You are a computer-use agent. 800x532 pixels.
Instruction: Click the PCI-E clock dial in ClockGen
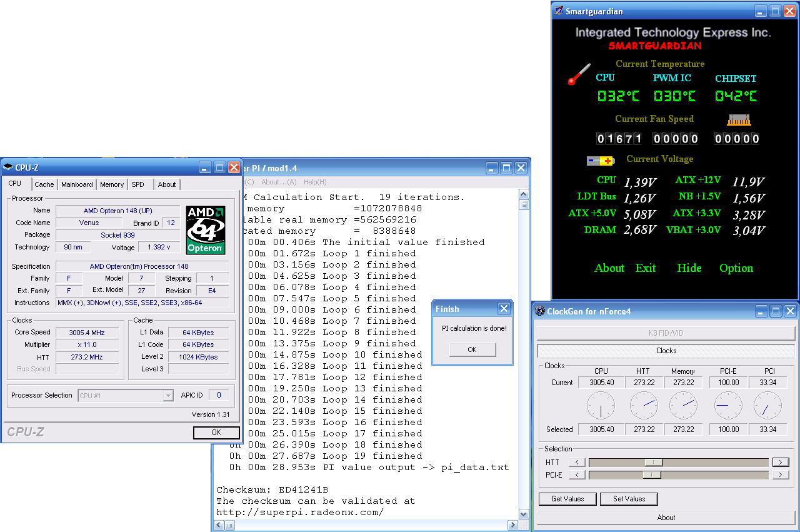point(728,406)
